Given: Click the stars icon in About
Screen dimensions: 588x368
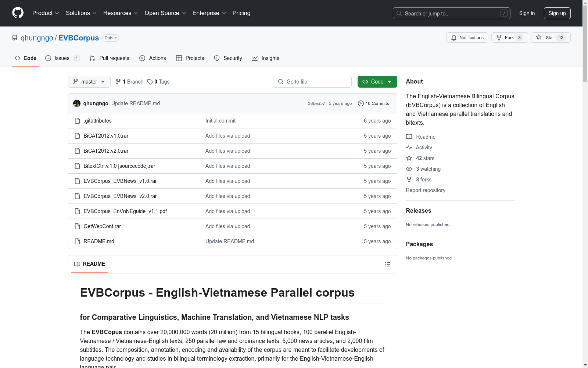Looking at the screenshot, I should pos(409,158).
